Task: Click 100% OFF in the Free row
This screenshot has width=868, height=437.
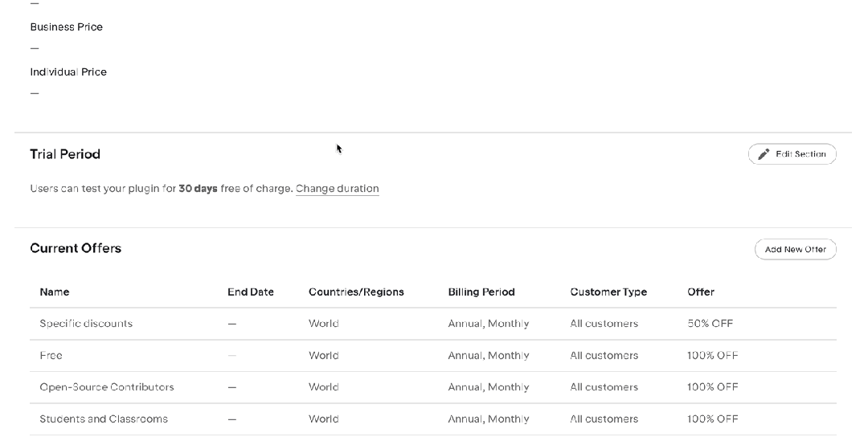Action: coord(712,355)
